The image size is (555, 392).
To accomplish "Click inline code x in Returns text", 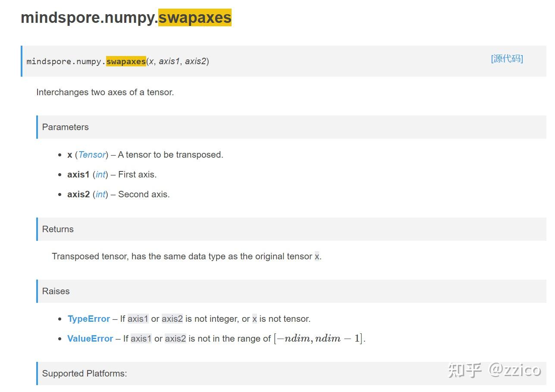I will [317, 257].
